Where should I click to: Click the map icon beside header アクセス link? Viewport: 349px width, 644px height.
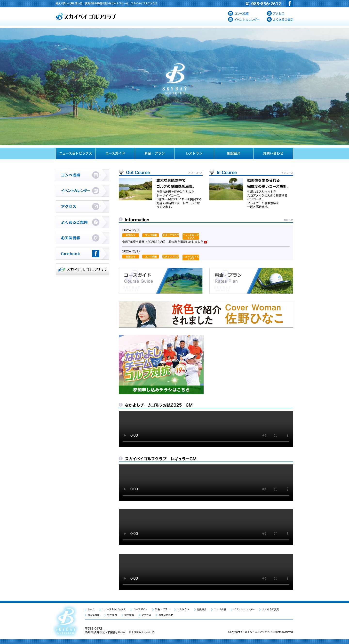[269, 13]
